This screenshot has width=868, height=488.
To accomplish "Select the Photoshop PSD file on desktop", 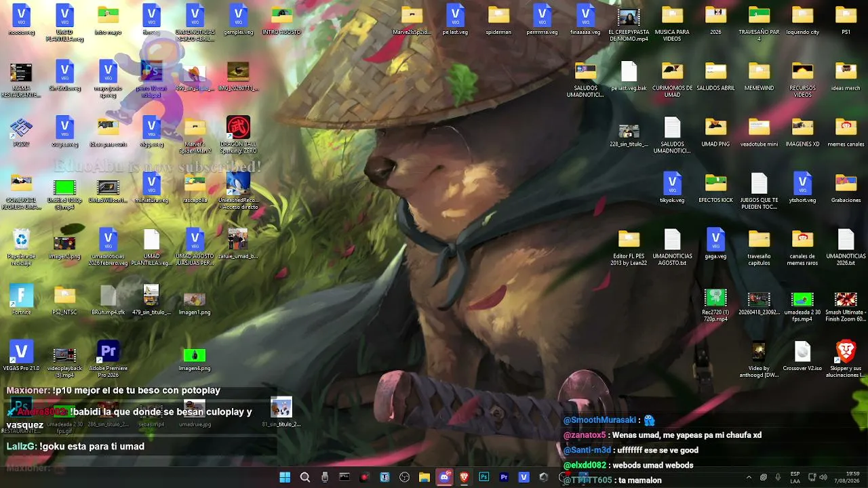I will [x=151, y=79].
